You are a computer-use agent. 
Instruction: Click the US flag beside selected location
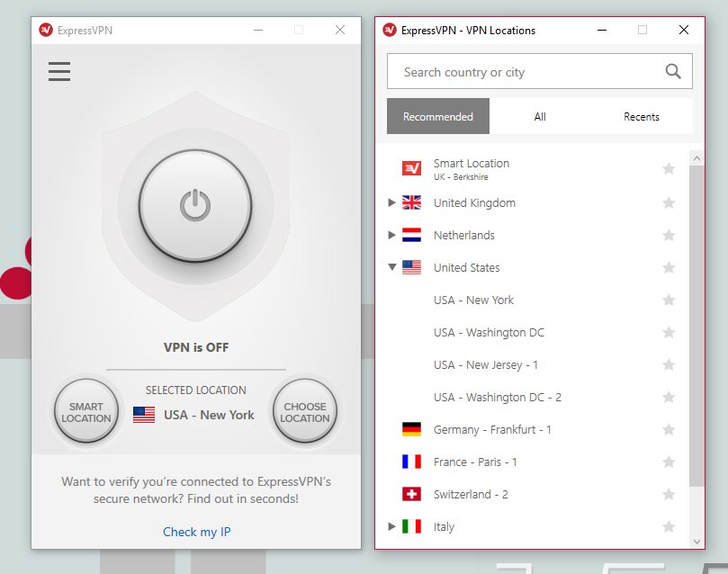(144, 415)
